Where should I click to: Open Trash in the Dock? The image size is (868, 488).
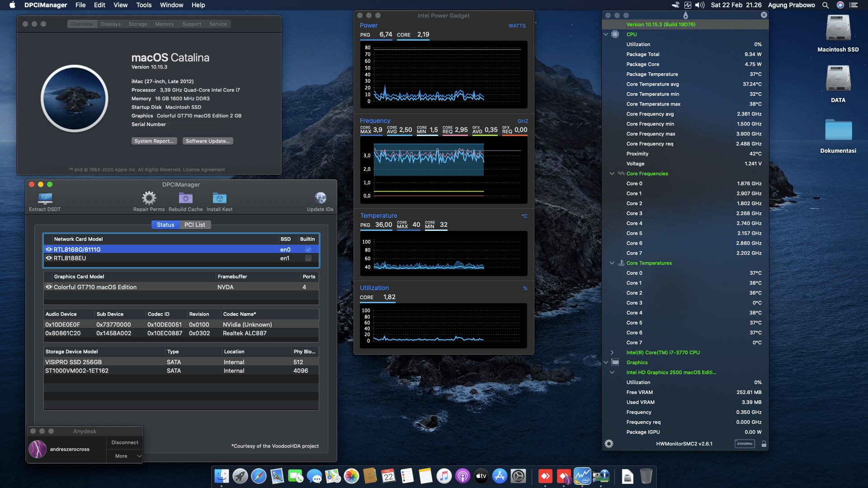tap(646, 476)
